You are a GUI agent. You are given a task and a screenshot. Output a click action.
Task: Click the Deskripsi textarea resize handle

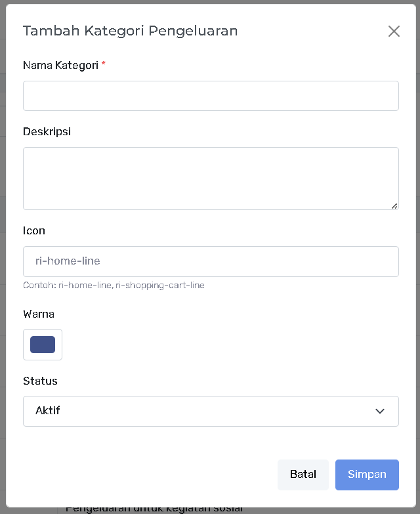394,205
